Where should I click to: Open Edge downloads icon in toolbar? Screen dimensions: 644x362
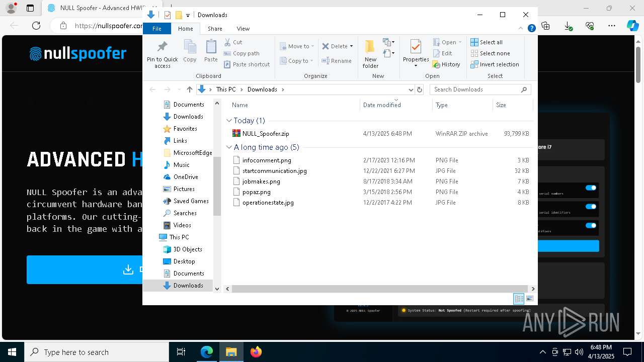568,26
